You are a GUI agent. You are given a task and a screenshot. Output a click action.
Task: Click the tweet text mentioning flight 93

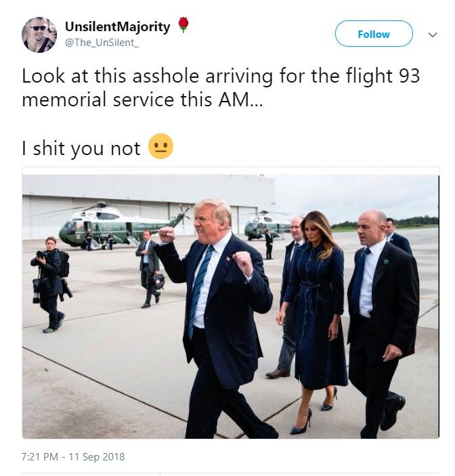(x=221, y=88)
